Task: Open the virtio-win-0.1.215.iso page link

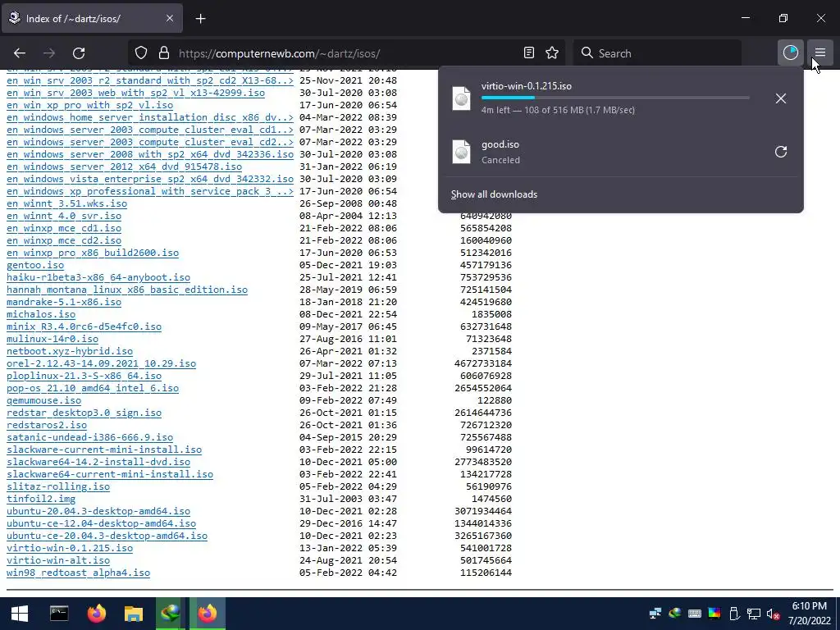Action: click(x=70, y=549)
